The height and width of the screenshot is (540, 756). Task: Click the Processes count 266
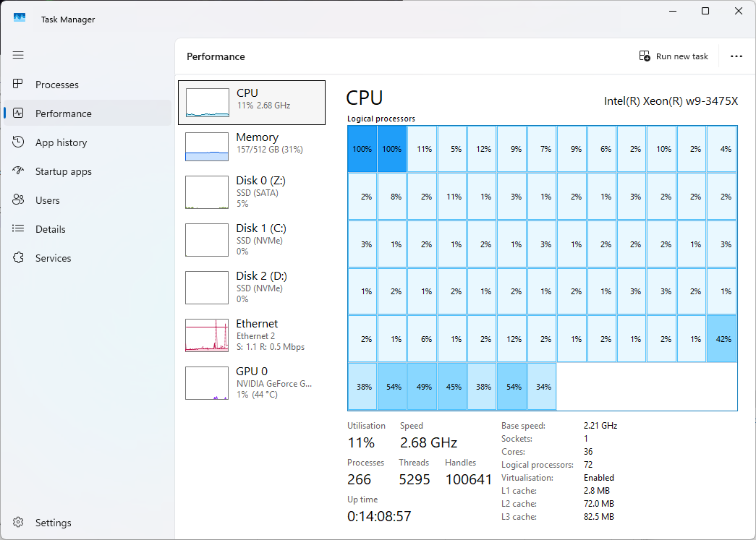click(360, 479)
